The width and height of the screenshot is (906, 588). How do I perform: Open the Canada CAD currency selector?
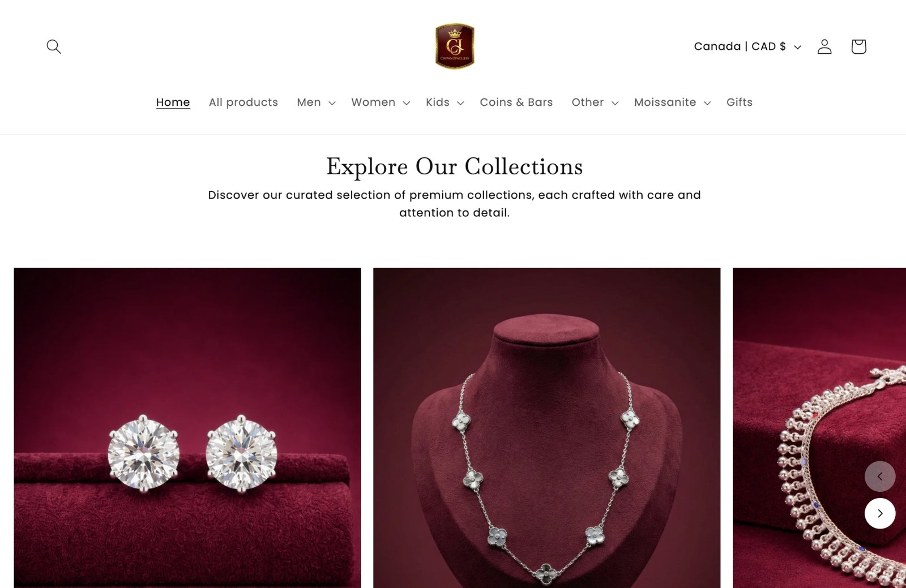747,46
